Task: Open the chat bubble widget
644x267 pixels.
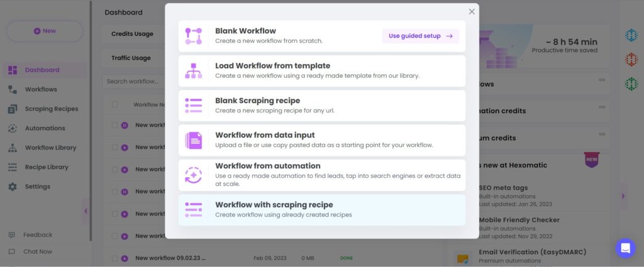Action: click(625, 248)
